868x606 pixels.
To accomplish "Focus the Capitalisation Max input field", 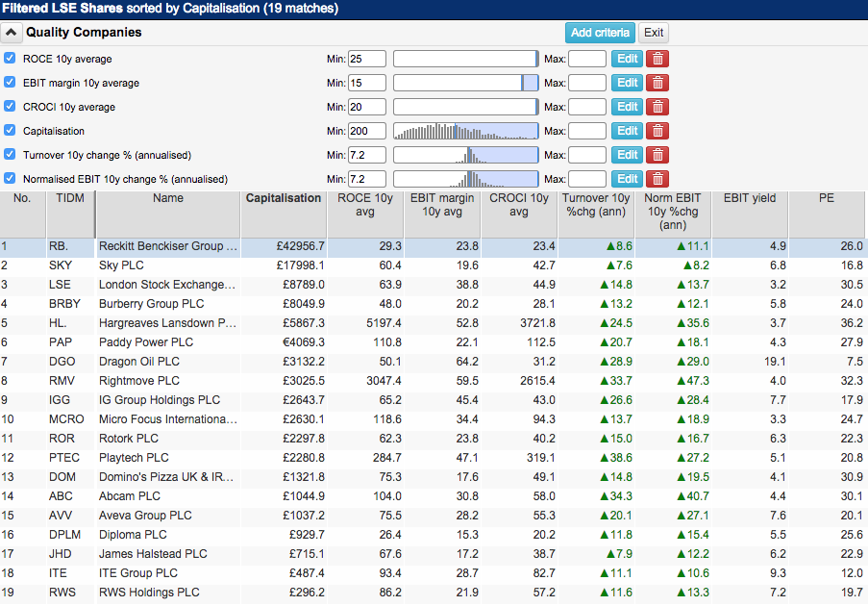I will (x=587, y=131).
